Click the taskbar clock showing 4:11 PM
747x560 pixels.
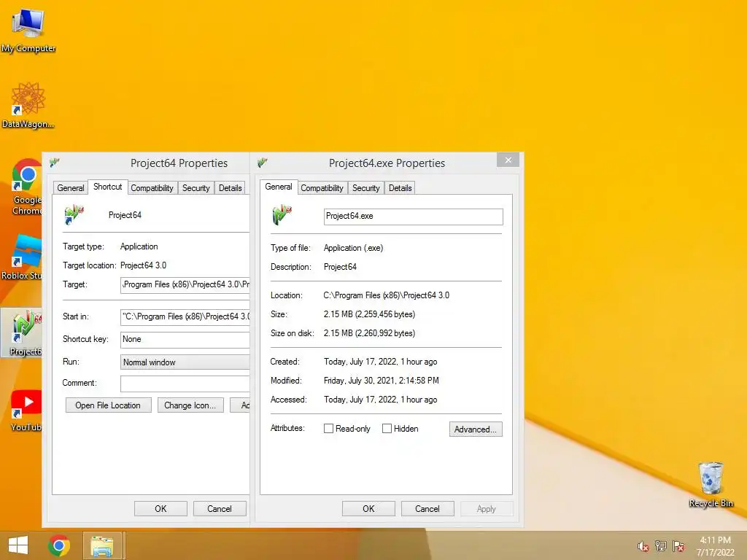pyautogui.click(x=715, y=546)
